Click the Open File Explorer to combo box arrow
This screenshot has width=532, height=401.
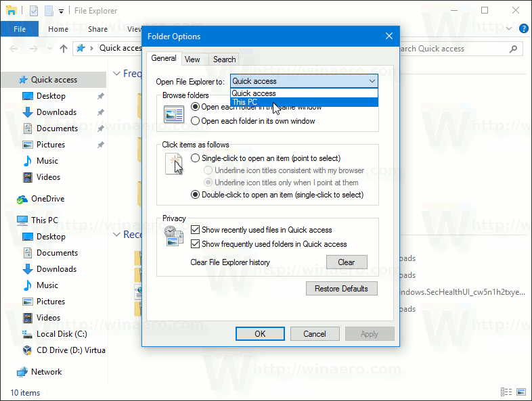(x=372, y=81)
